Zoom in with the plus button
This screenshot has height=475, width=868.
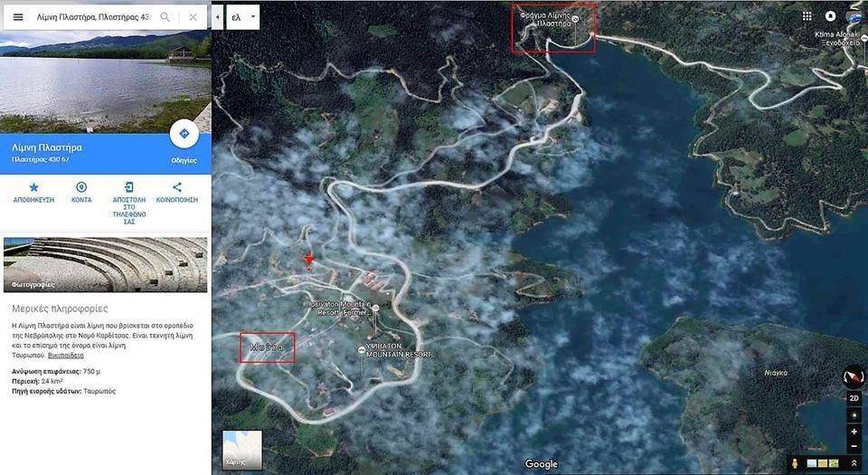pyautogui.click(x=854, y=432)
